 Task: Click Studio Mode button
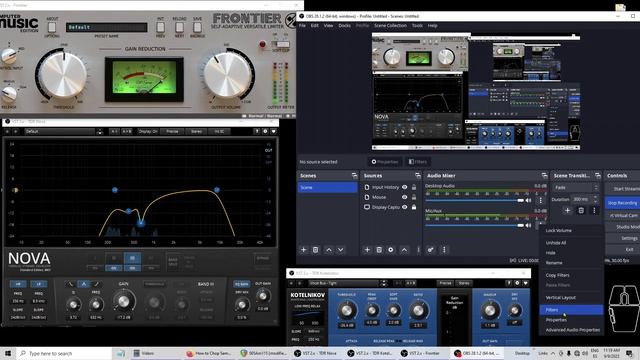(622, 227)
